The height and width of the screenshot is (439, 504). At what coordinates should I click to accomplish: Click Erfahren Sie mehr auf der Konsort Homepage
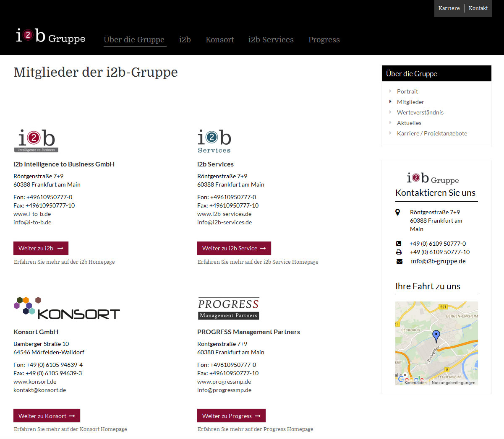pyautogui.click(x=71, y=429)
